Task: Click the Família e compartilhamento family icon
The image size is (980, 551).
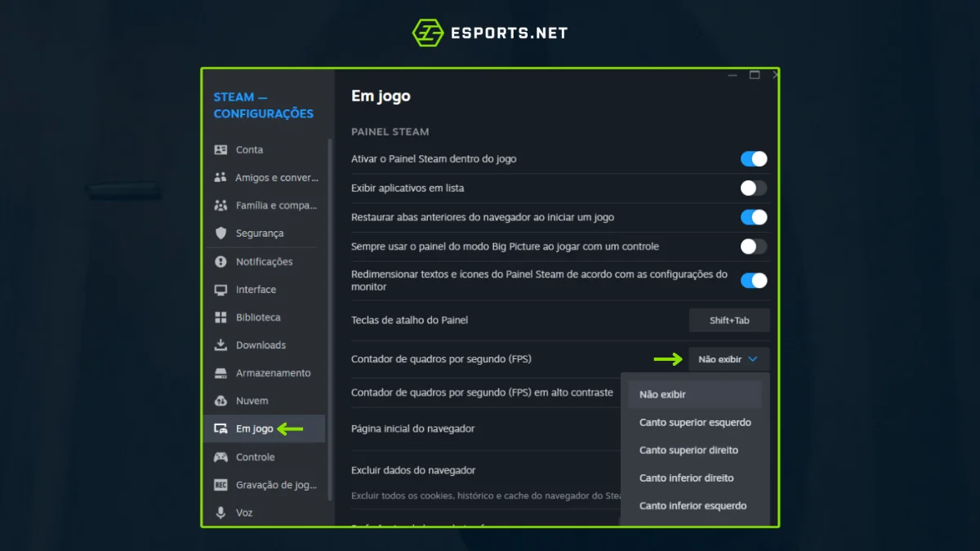Action: click(220, 205)
